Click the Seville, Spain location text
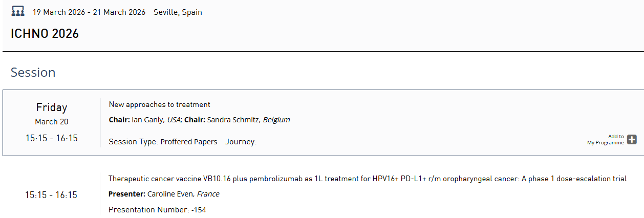The image size is (644, 218). click(178, 12)
